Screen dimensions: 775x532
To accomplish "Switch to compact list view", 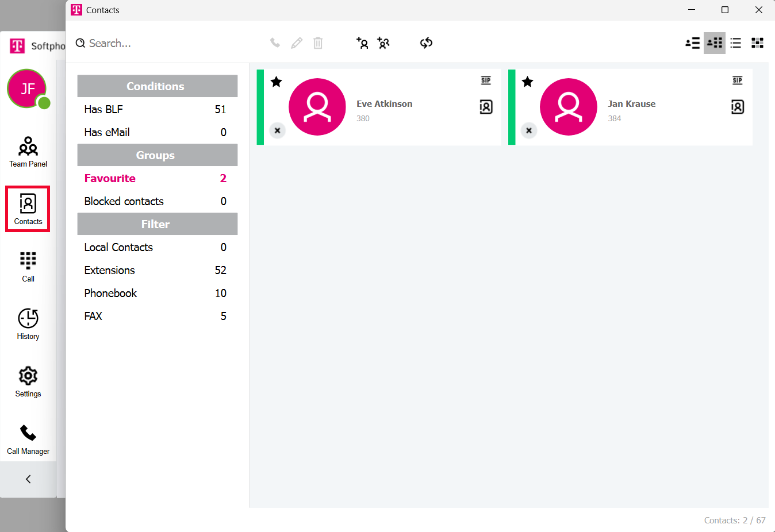I will [736, 43].
